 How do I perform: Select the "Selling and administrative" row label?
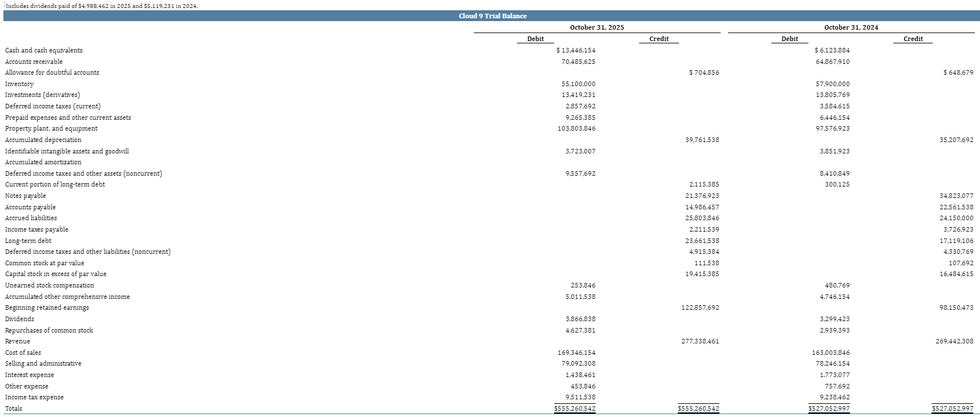click(x=43, y=363)
